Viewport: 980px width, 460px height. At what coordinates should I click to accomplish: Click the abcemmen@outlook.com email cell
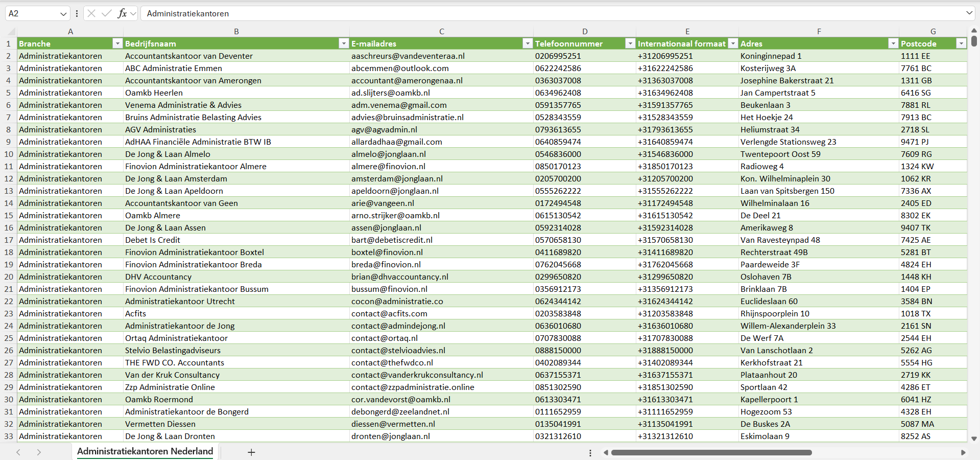[400, 68]
